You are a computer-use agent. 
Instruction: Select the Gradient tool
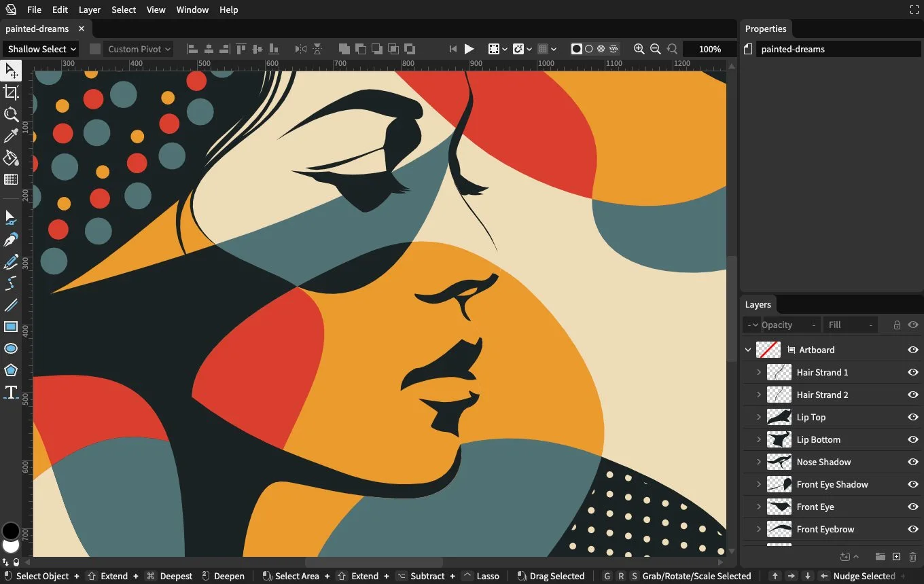tap(11, 179)
